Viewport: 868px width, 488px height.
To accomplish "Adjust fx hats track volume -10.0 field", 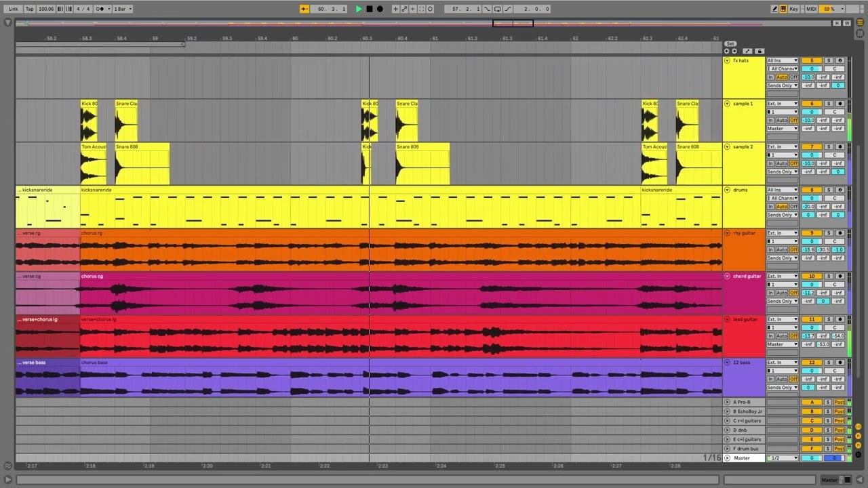I will click(x=808, y=77).
